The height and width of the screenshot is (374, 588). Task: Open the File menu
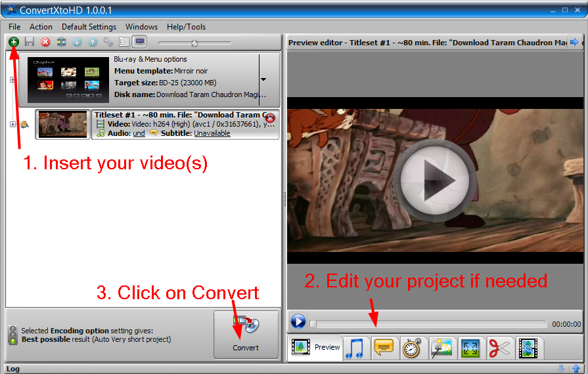click(14, 27)
